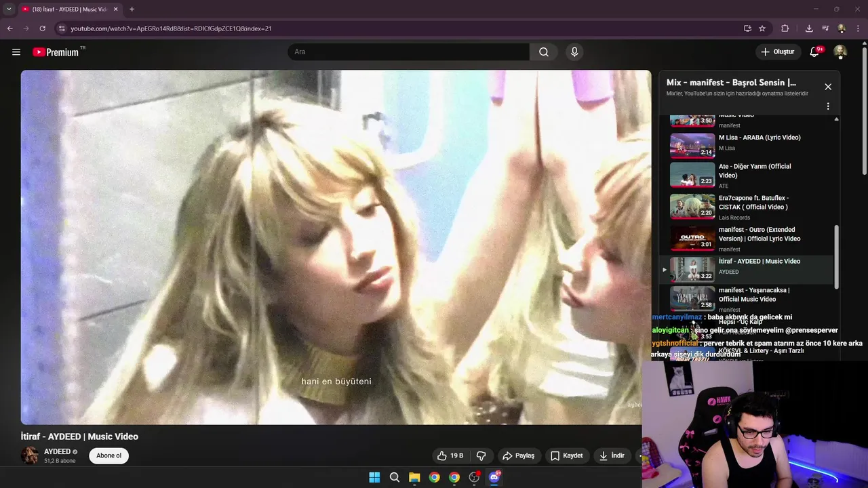Open AYDEED channel avatar

(x=30, y=455)
